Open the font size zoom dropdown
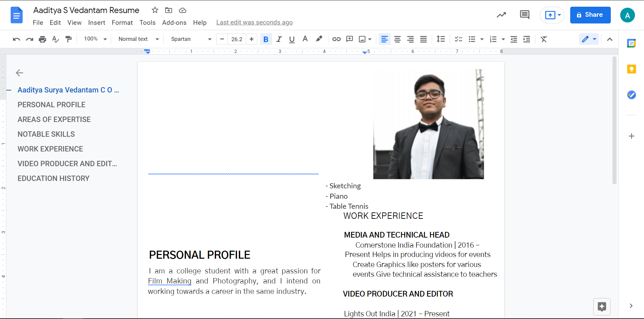644x319 pixels. [x=95, y=39]
